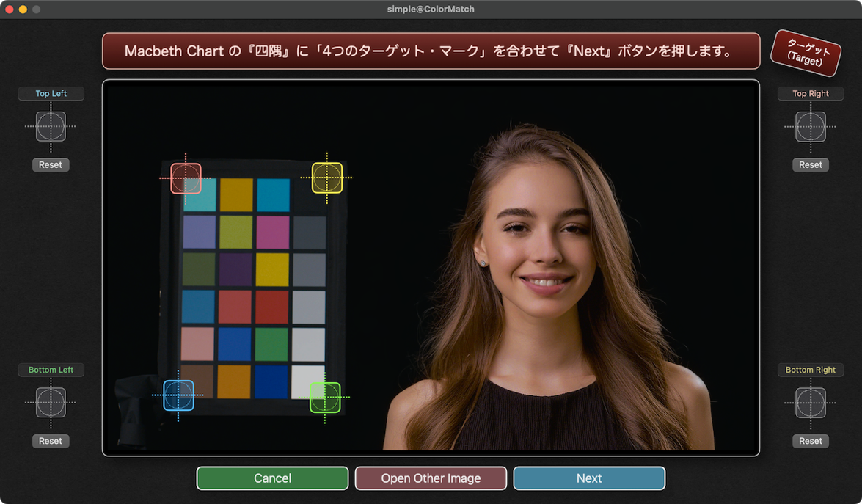Click the Top Right label
862x504 pixels.
pos(811,93)
